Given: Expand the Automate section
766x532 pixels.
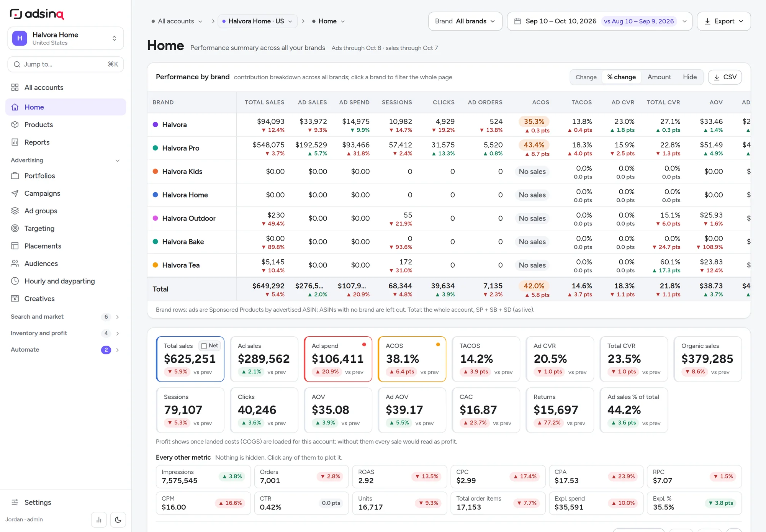Looking at the screenshot, I should pos(65,350).
